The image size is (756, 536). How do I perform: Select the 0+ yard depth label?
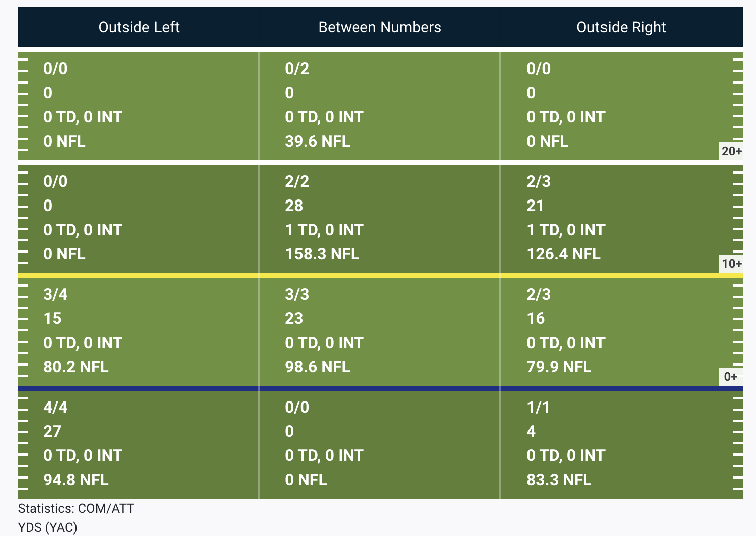731,377
